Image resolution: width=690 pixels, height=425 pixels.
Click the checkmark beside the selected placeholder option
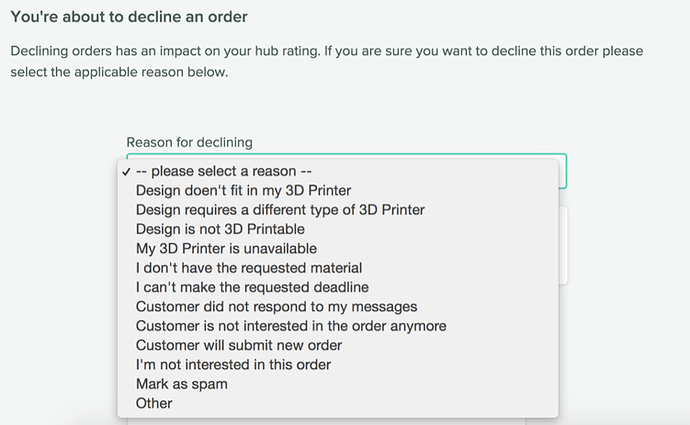point(126,172)
